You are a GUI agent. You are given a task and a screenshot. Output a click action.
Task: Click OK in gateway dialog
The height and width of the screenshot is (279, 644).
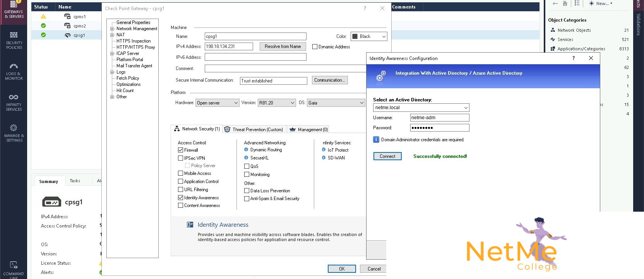[342, 269]
